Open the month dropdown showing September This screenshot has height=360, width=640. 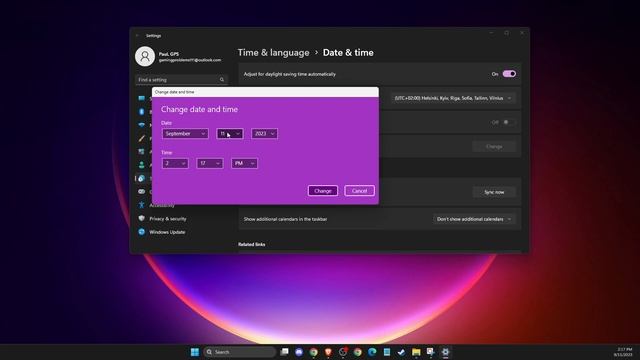pos(185,133)
